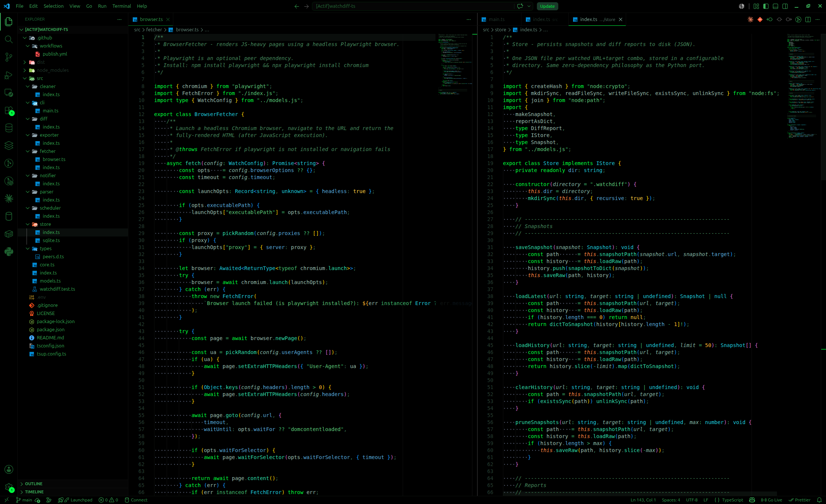Open the Claude spark icon in editor toolbar
The width and height of the screenshot is (826, 504).
pos(750,20)
